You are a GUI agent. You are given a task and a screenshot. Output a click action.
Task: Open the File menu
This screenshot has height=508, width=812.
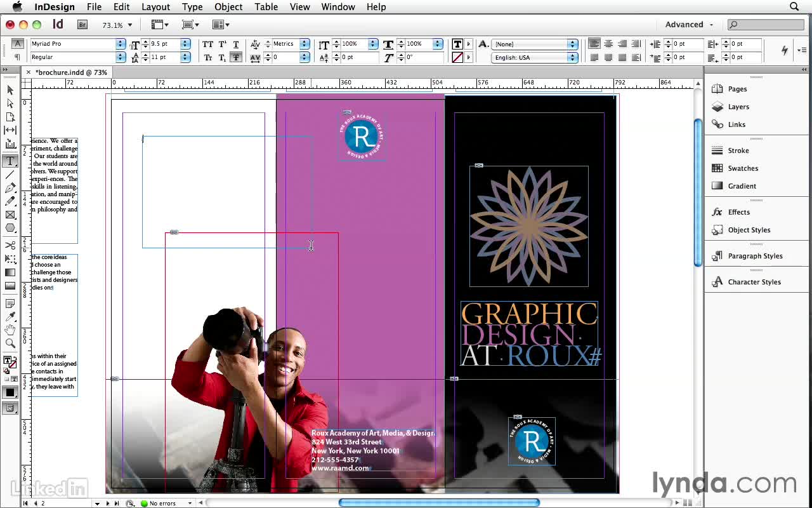tap(94, 7)
